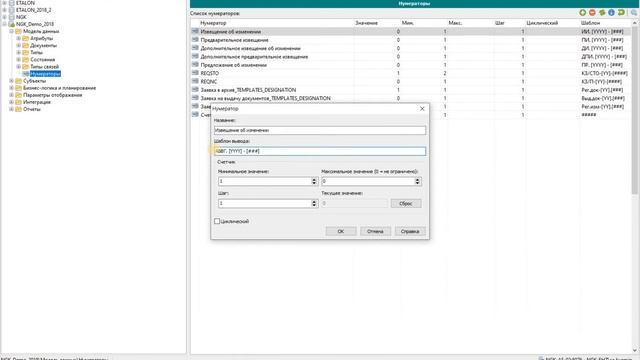Click the Отчеты folder icon

(18, 109)
